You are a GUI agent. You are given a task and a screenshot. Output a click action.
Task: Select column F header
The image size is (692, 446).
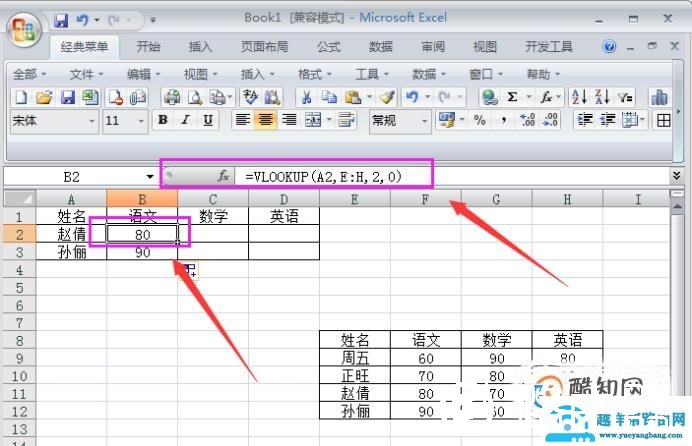(425, 199)
